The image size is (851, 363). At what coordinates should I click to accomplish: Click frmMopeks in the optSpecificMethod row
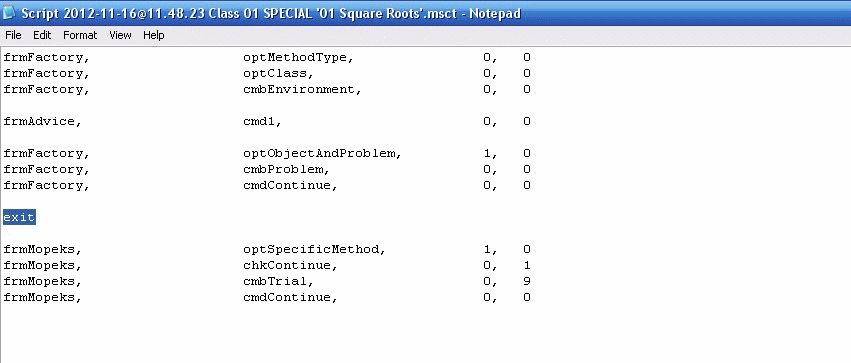pos(42,250)
